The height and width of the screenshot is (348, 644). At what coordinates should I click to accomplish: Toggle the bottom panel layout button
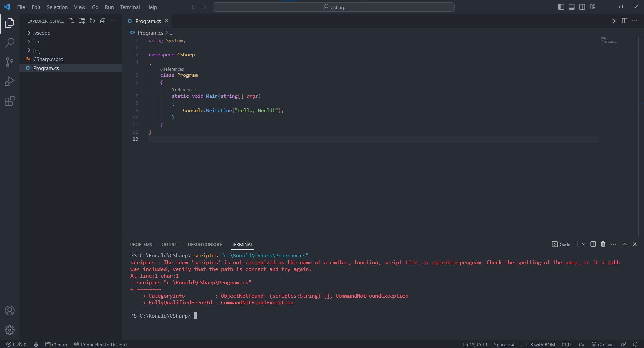pos(572,7)
